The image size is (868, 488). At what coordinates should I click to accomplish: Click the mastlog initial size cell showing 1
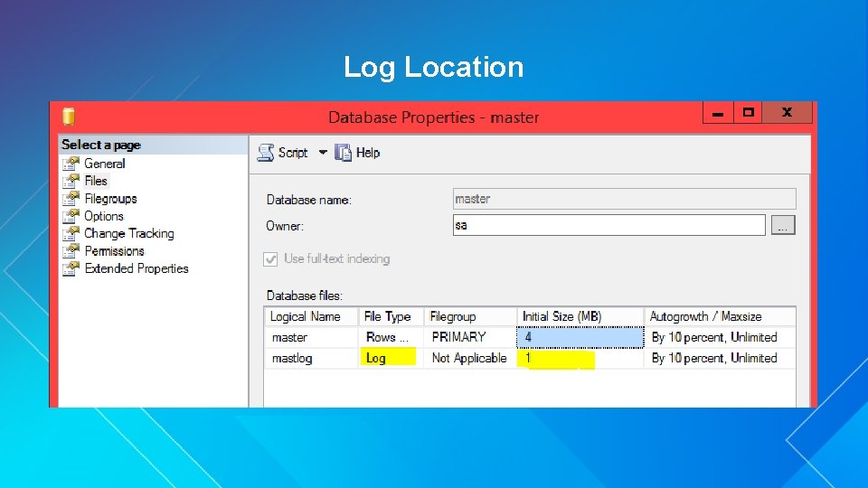580,358
